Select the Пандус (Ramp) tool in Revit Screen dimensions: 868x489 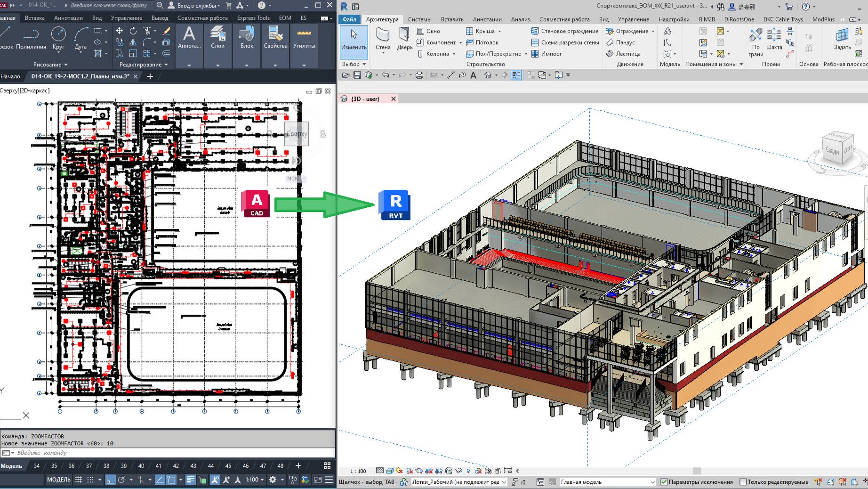click(x=625, y=42)
